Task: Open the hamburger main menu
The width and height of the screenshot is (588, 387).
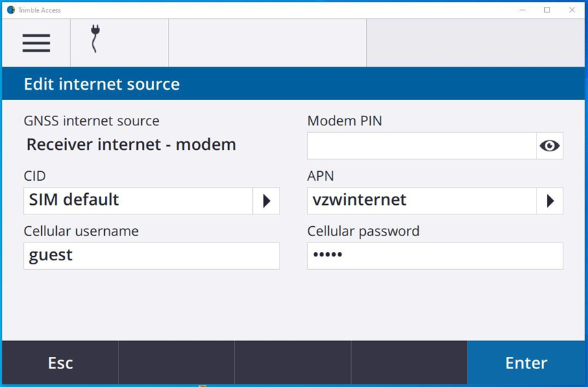Action: click(x=36, y=42)
